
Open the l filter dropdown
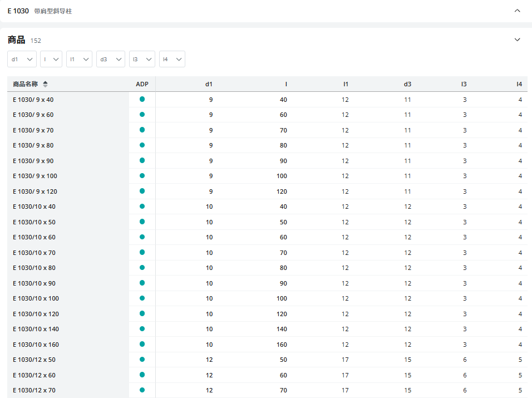coord(51,59)
